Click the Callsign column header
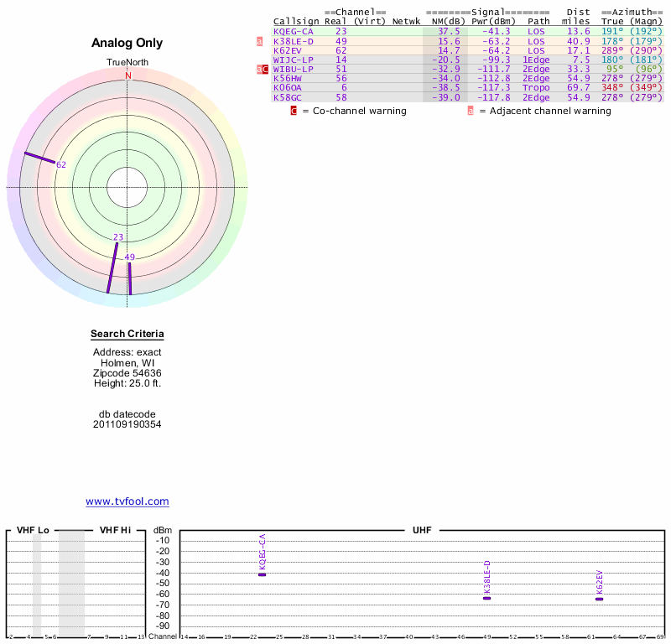This screenshot has width=671, height=644. point(296,21)
